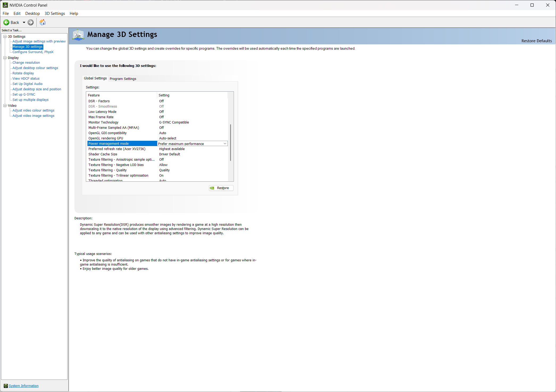Viewport: 556px width, 392px height.
Task: Select the Low Latency Mode row
Action: 157,112
